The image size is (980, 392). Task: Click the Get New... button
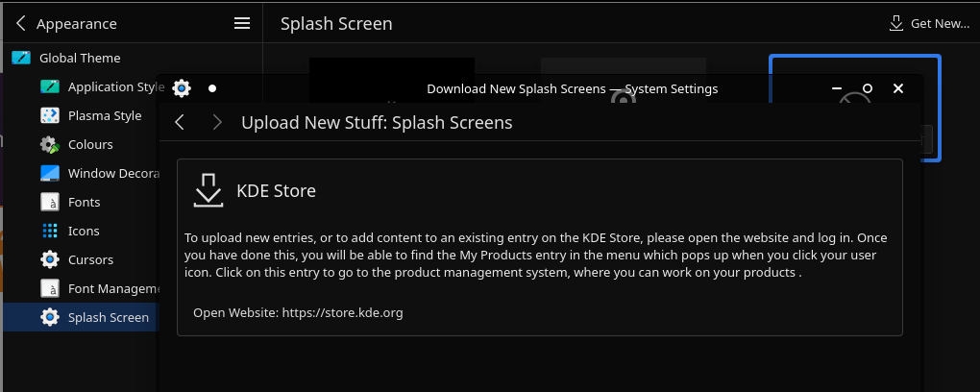point(929,24)
